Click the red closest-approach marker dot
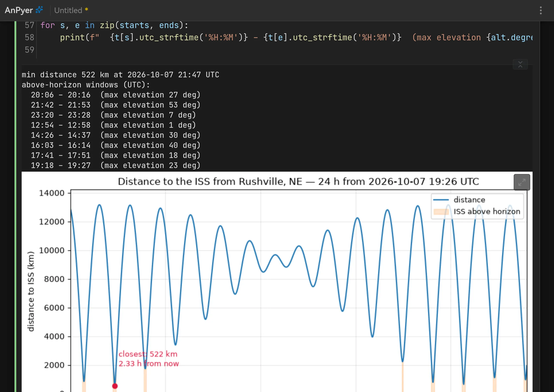Image resolution: width=554 pixels, height=392 pixels. pyautogui.click(x=115, y=386)
